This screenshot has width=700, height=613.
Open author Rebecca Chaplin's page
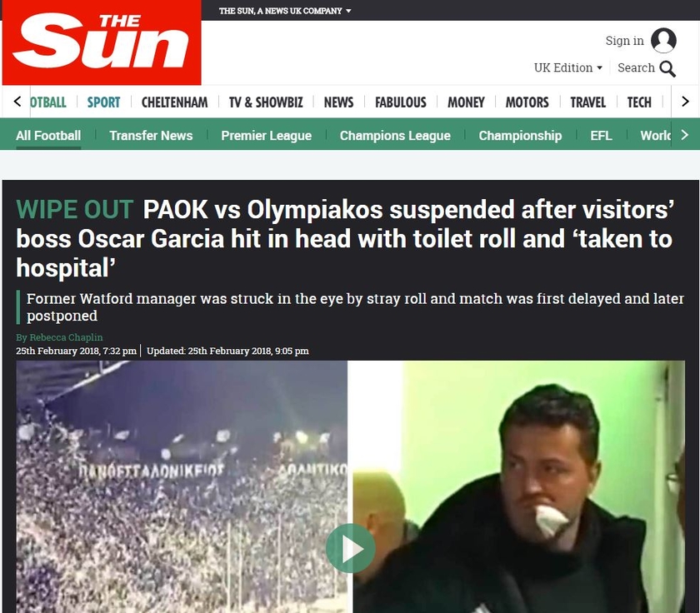66,337
